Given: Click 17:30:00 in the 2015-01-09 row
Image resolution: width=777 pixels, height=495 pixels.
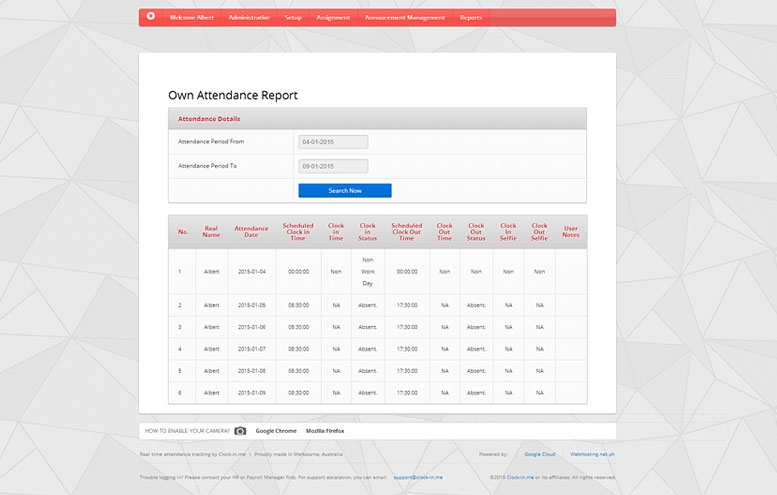Looking at the screenshot, I should coord(407,392).
